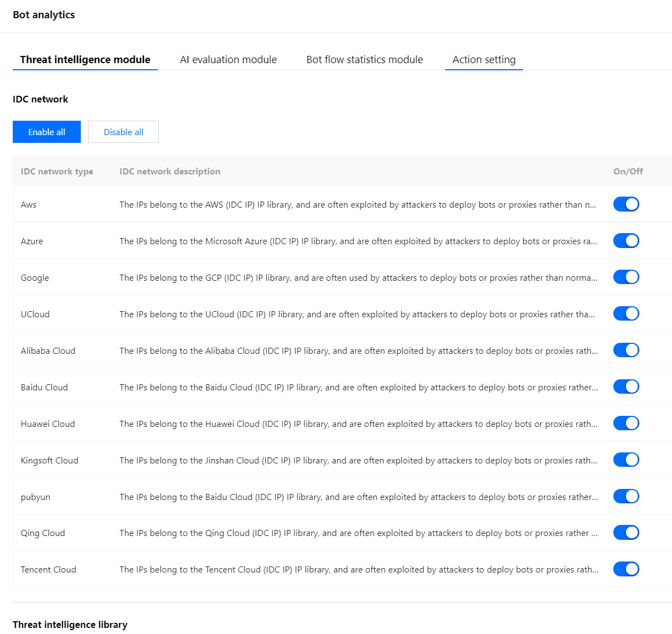Toggle the Baidu Cloud row switch
Image resolution: width=672 pixels, height=634 pixels.
pyautogui.click(x=626, y=387)
